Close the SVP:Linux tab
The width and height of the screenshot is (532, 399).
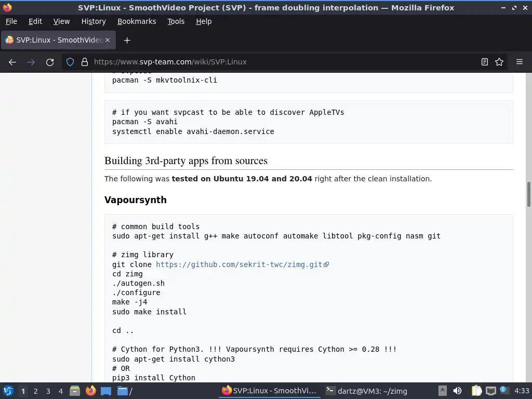pyautogui.click(x=108, y=40)
